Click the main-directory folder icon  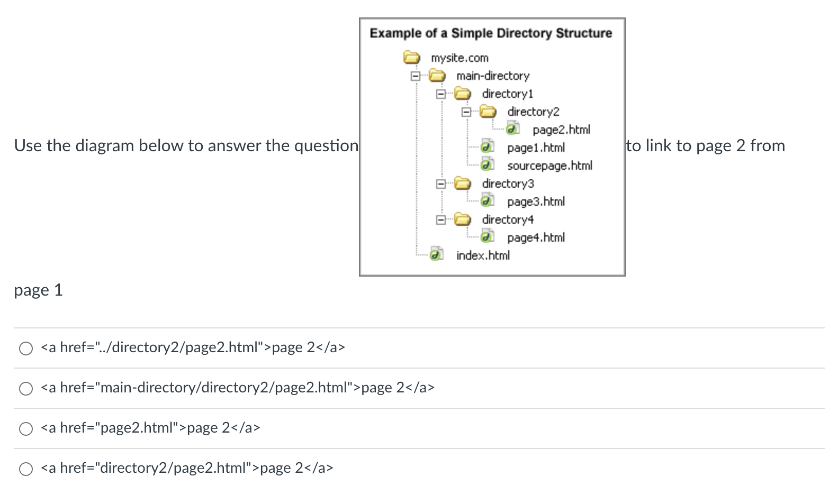coord(436,76)
